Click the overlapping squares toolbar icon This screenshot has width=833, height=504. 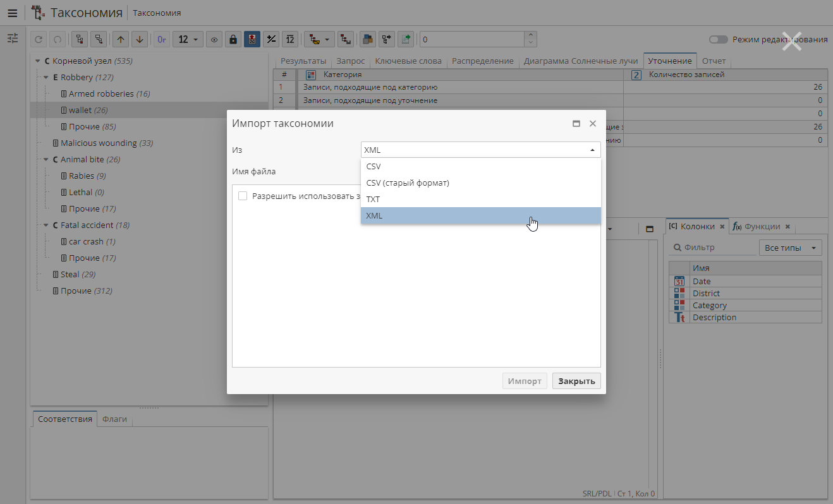point(367,39)
